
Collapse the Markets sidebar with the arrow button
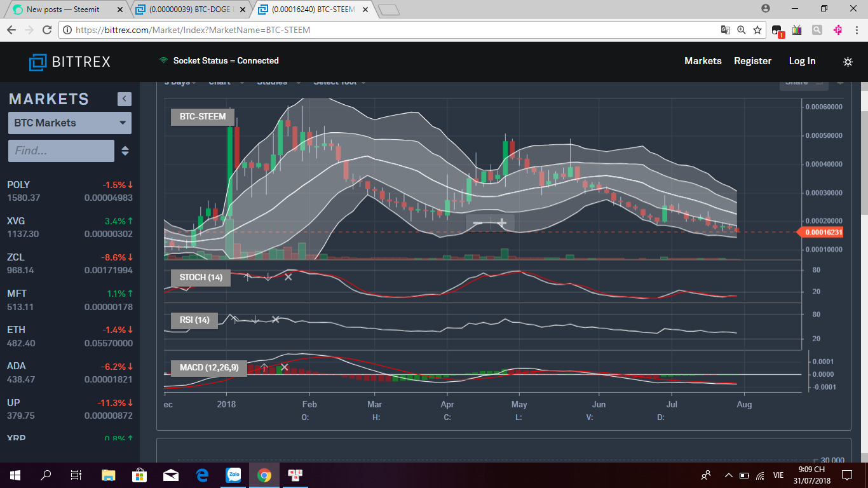(x=125, y=98)
